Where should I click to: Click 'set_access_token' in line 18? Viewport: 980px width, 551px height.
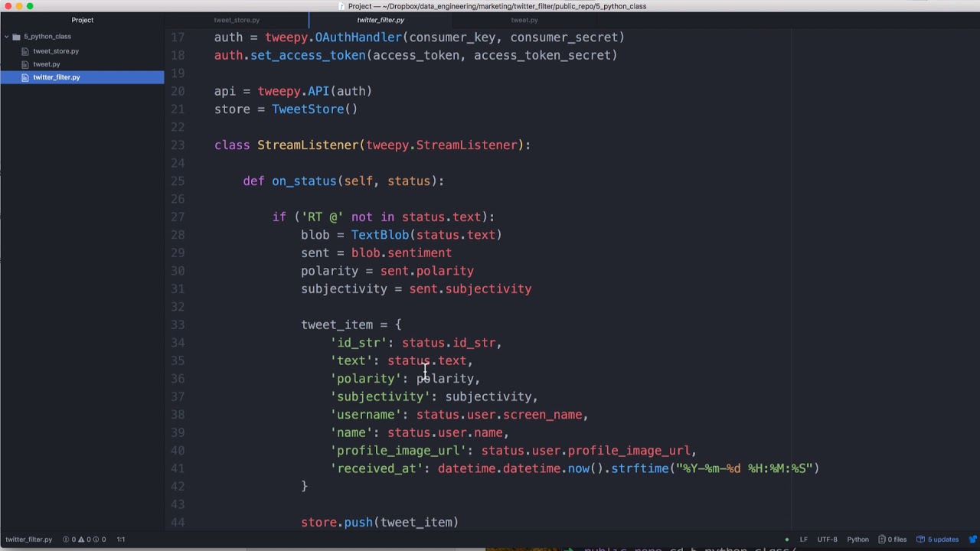tap(308, 55)
